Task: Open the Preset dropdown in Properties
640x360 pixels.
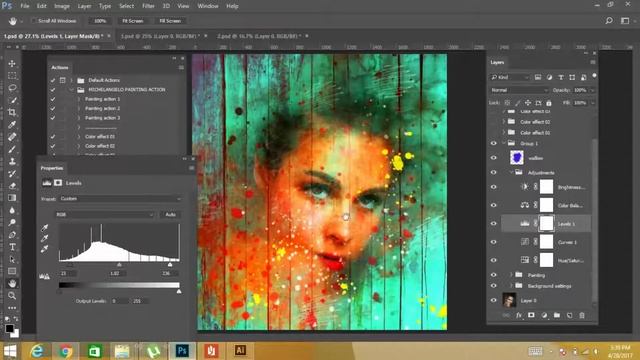Action: pyautogui.click(x=120, y=199)
